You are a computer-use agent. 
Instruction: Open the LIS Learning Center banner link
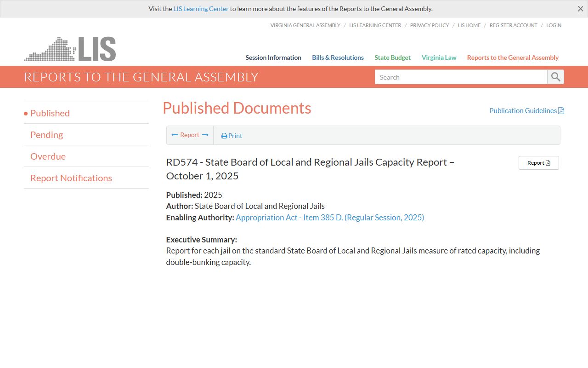pyautogui.click(x=201, y=9)
